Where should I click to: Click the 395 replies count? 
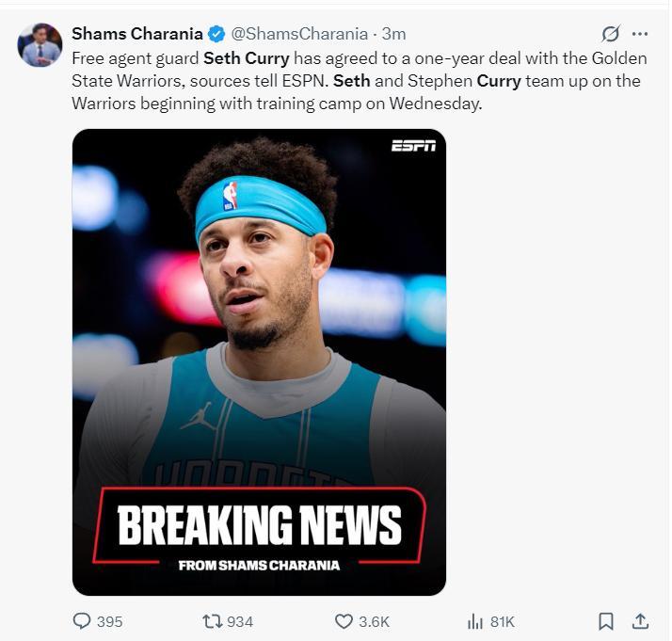(x=109, y=621)
